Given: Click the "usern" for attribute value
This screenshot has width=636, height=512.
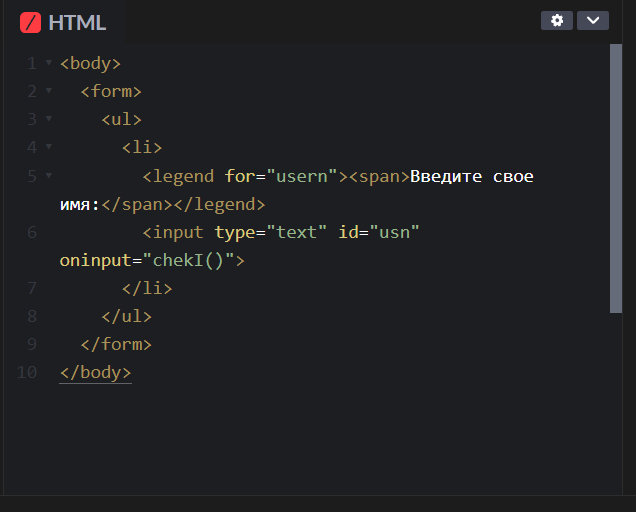Looking at the screenshot, I should coord(302,176).
